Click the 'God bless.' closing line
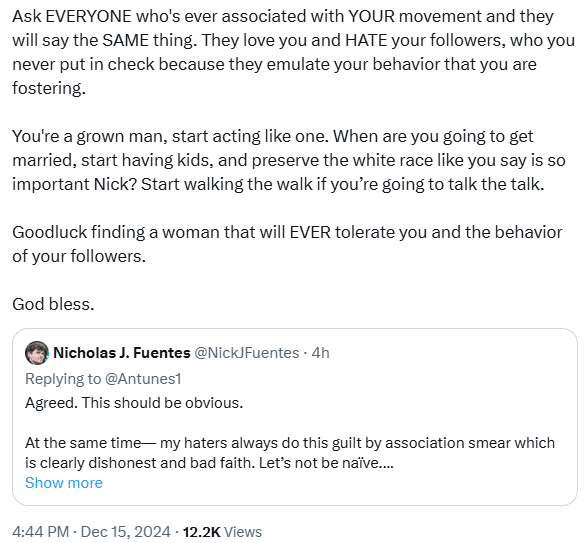This screenshot has height=543, width=587. click(x=53, y=304)
